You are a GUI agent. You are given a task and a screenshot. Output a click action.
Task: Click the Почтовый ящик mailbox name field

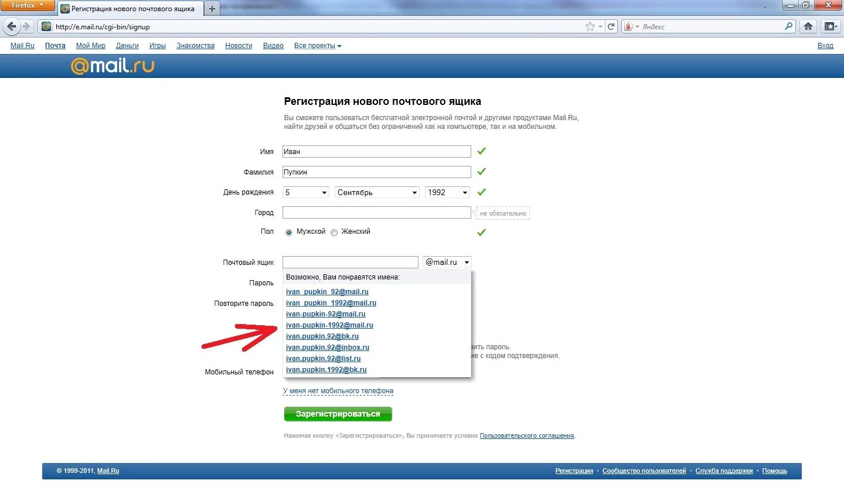350,262
